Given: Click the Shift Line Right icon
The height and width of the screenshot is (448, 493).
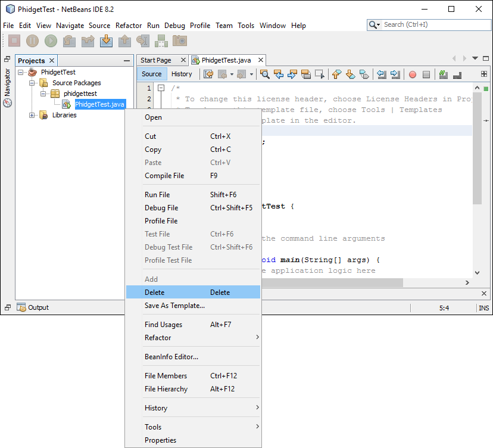Looking at the screenshot, I should point(395,74).
